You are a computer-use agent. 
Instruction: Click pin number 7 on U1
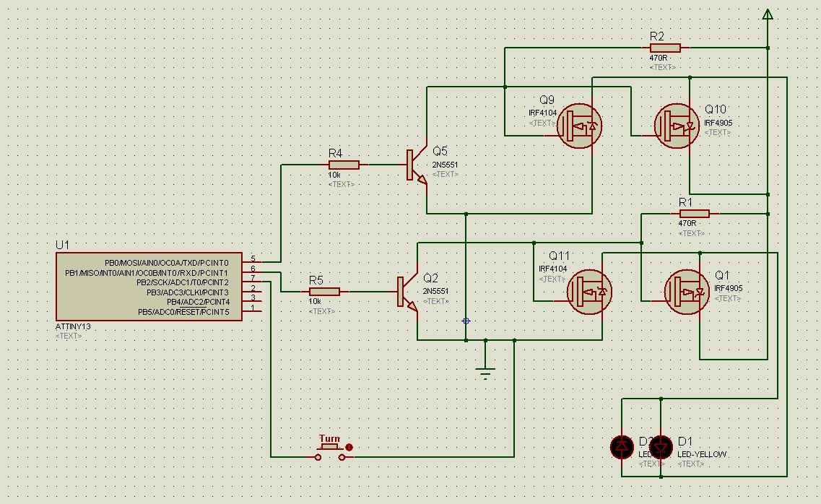[253, 278]
